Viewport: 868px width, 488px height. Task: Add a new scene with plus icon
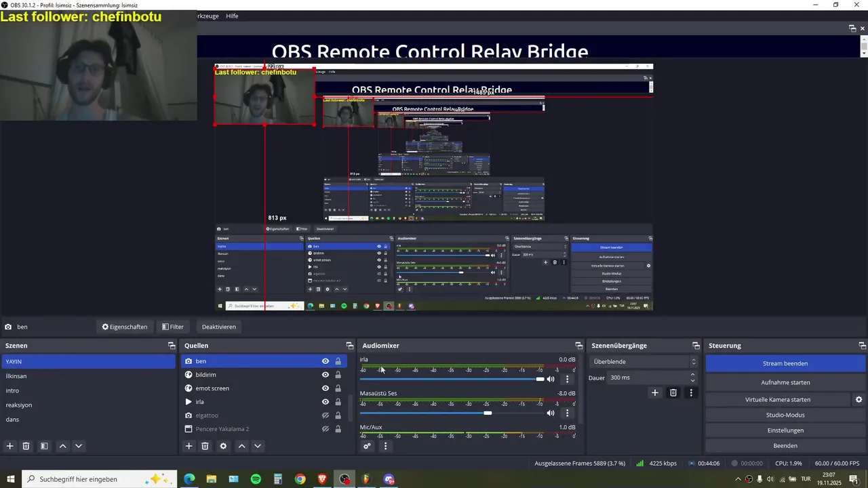click(10, 446)
